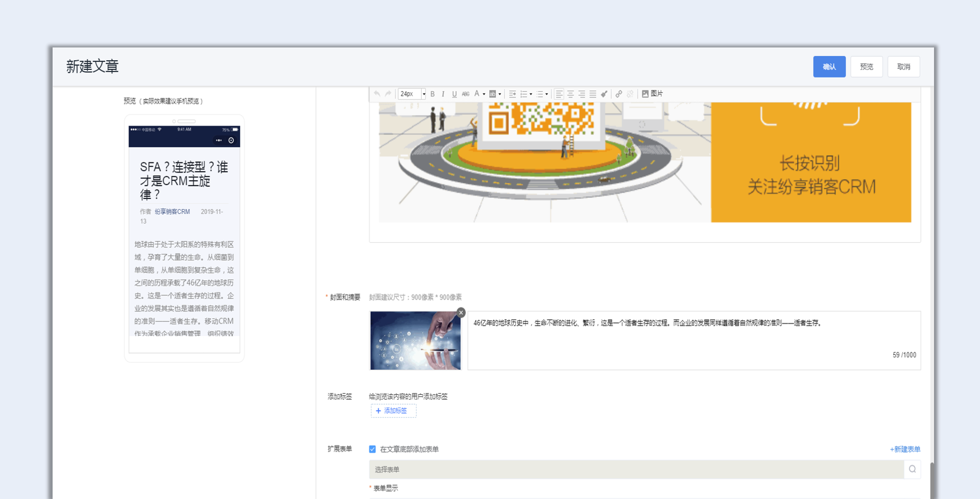Viewport: 980px width, 499px height.
Task: Click the vertical scrollbar of the dialog
Action: 932,480
